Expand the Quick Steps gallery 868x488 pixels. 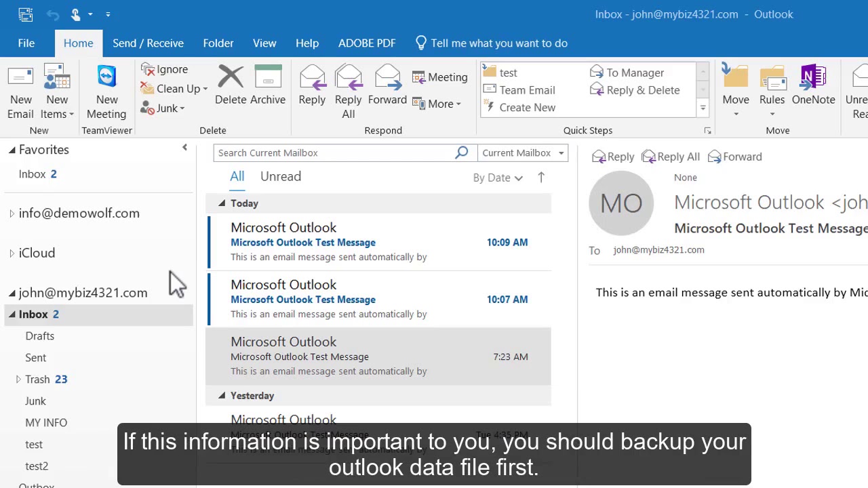[x=703, y=108]
